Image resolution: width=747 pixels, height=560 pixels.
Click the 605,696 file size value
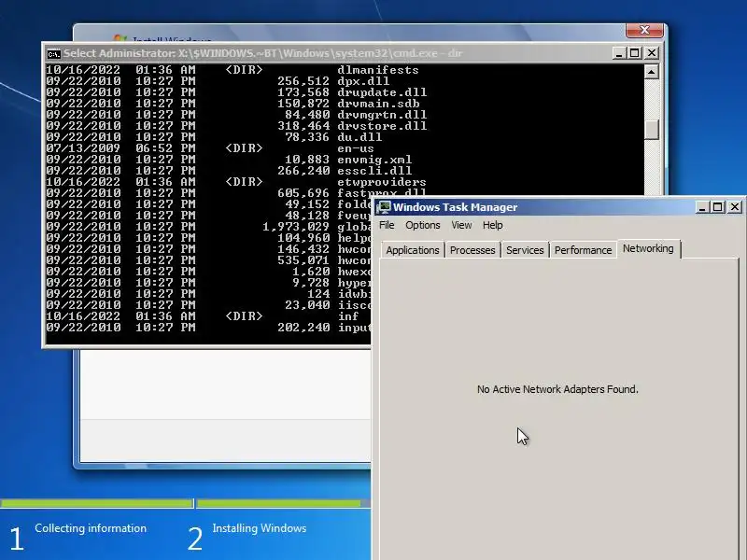303,193
